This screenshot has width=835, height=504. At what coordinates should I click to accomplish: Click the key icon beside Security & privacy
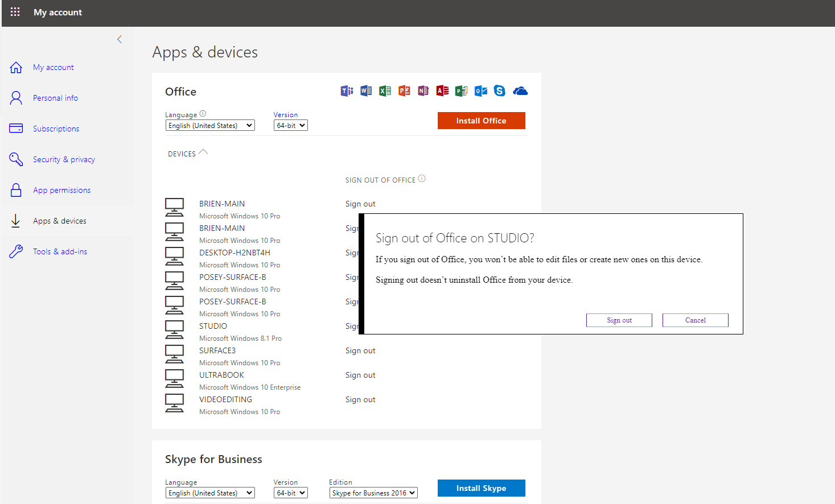tap(16, 159)
